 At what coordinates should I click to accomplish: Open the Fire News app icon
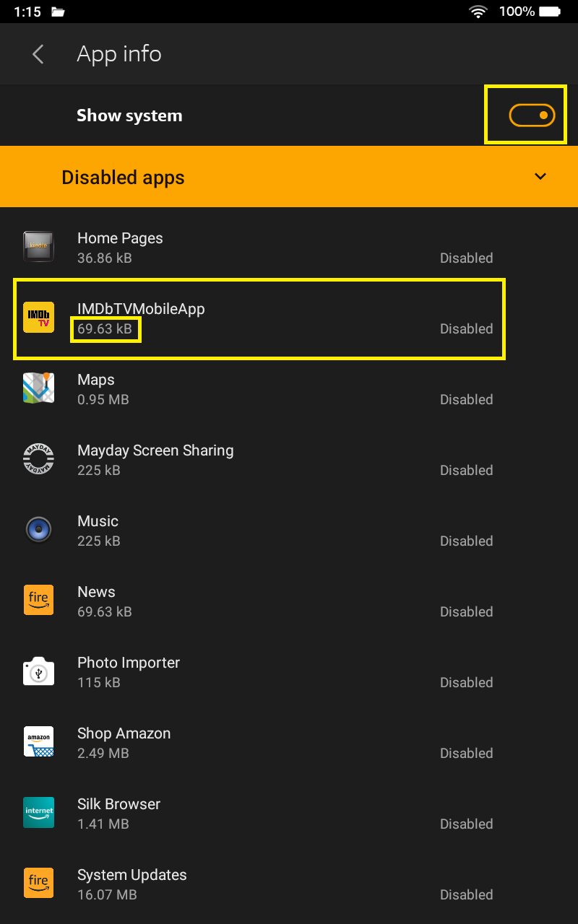click(38, 600)
